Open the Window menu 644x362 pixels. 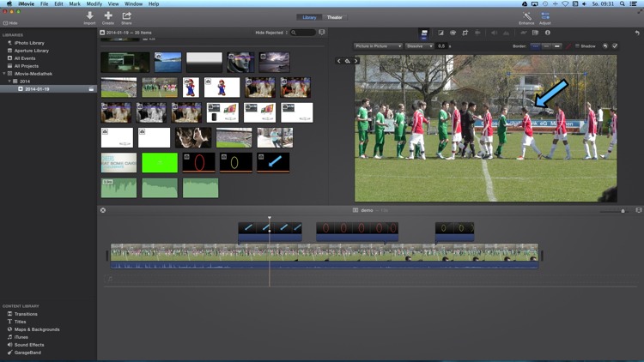tap(133, 3)
